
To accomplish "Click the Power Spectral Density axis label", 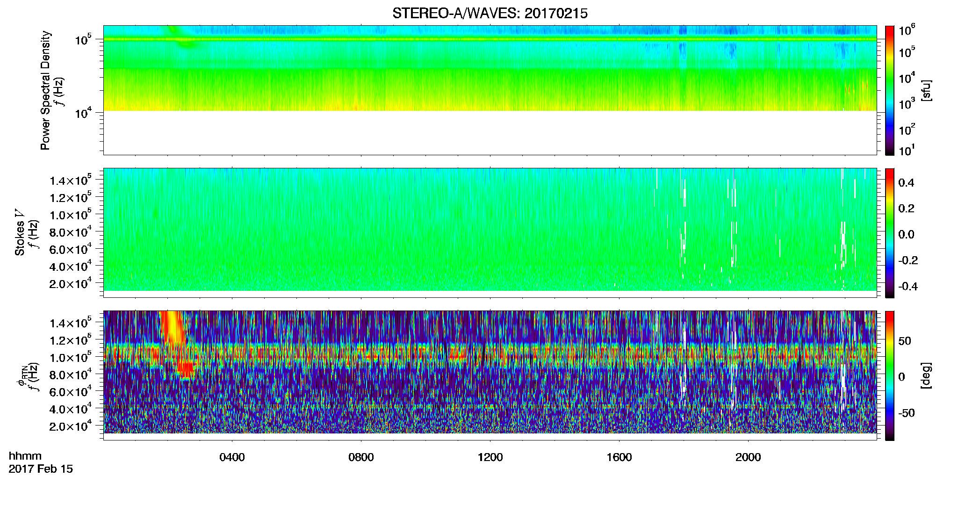I will tap(45, 90).
